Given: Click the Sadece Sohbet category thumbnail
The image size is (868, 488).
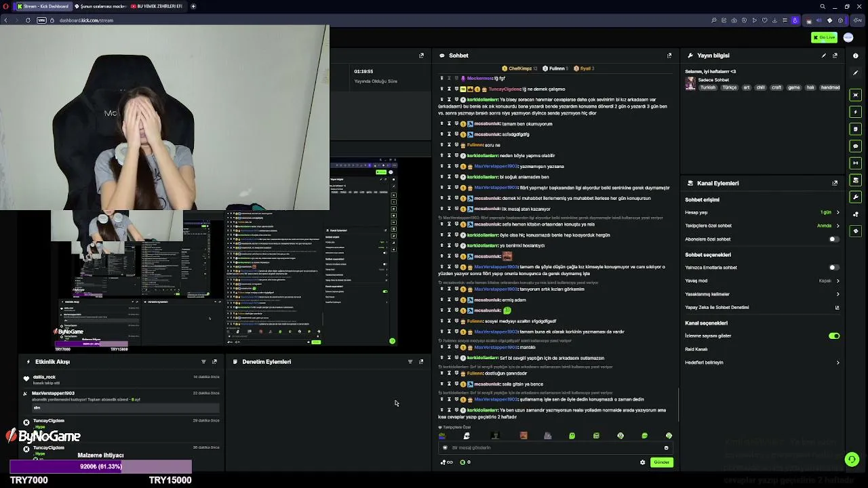Looking at the screenshot, I should click(690, 83).
